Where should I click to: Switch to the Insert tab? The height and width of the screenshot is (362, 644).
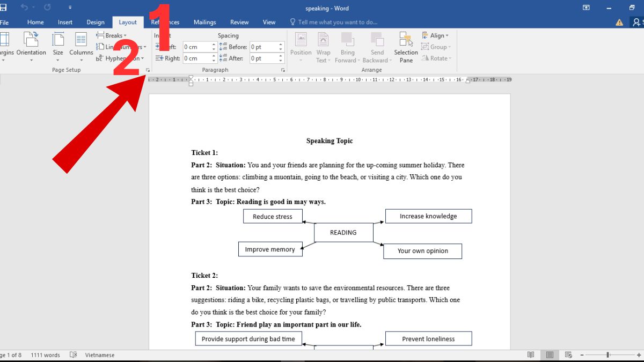[x=65, y=23]
